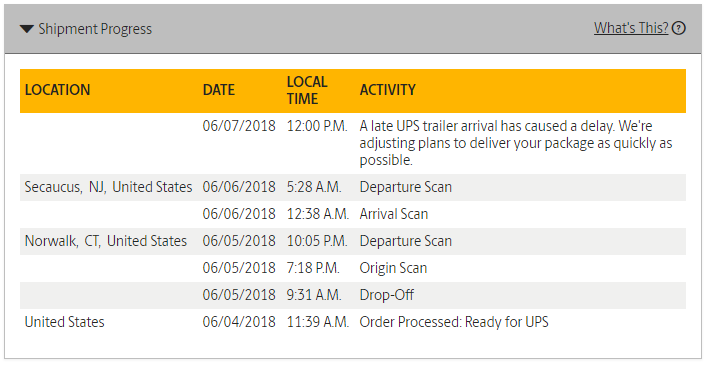Click the 10:05 P.M. time cell
Screen dimensions: 706x366
[x=317, y=241]
